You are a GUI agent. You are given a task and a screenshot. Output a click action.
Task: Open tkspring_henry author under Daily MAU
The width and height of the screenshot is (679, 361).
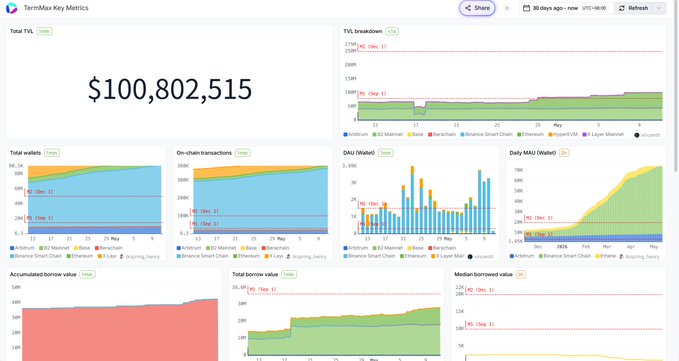coord(639,257)
